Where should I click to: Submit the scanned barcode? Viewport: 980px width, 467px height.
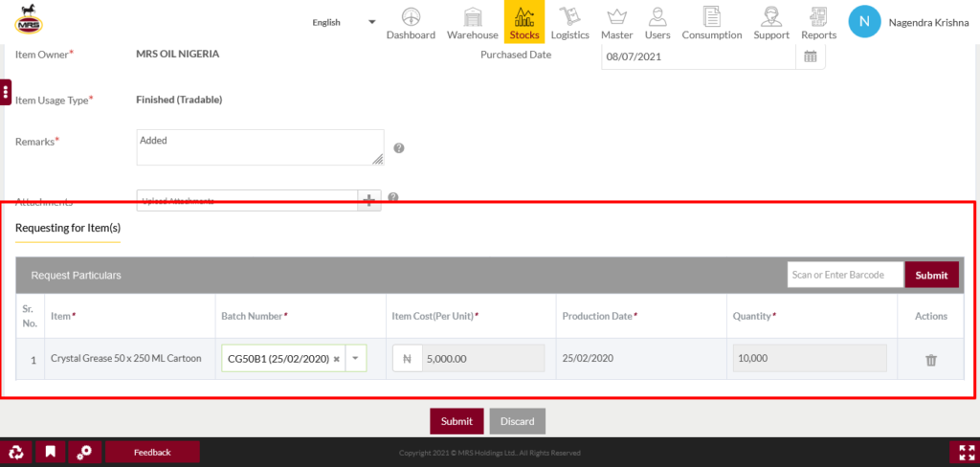point(931,275)
